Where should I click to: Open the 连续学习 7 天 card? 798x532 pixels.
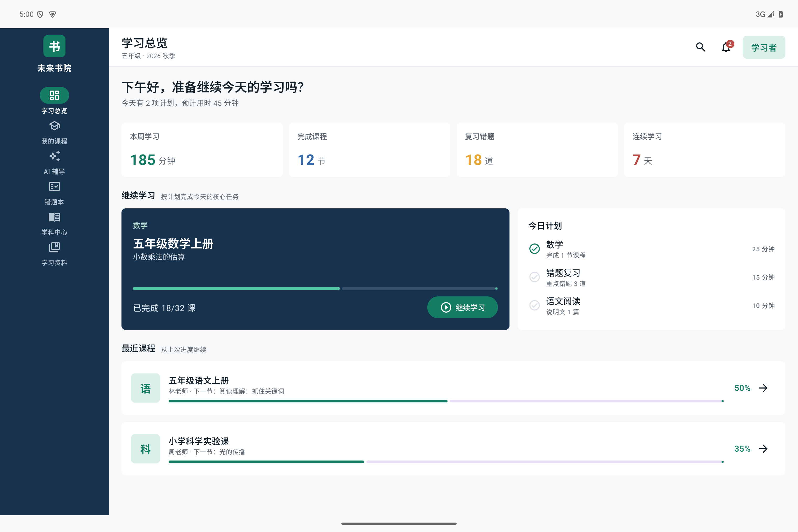[705, 150]
